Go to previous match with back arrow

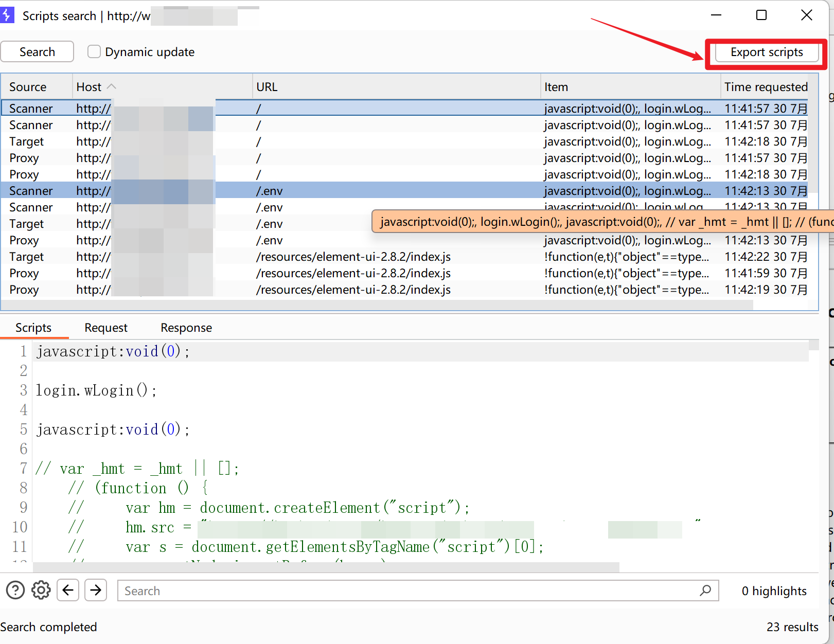tap(68, 591)
